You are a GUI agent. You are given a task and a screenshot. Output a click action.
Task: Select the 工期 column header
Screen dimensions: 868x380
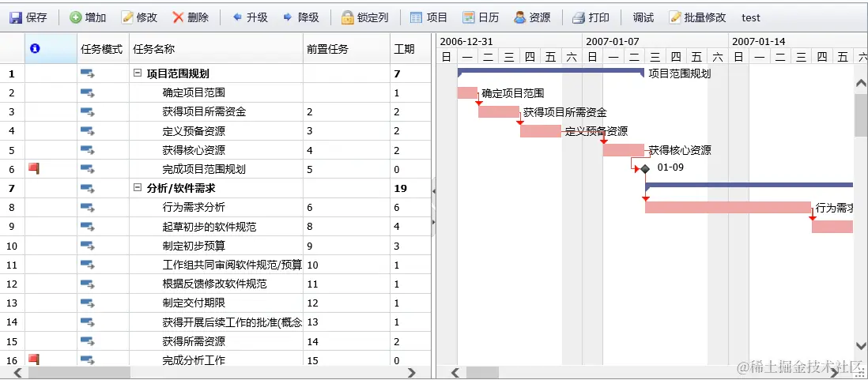pyautogui.click(x=410, y=49)
